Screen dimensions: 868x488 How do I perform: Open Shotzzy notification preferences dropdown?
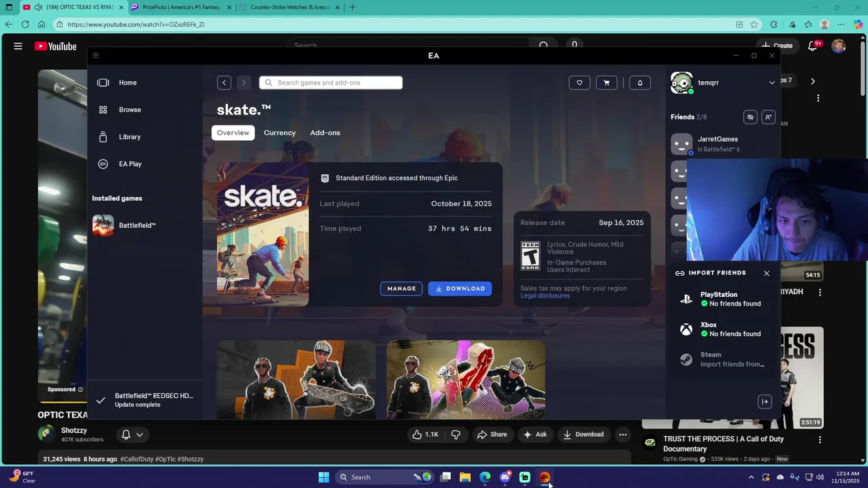pyautogui.click(x=132, y=434)
